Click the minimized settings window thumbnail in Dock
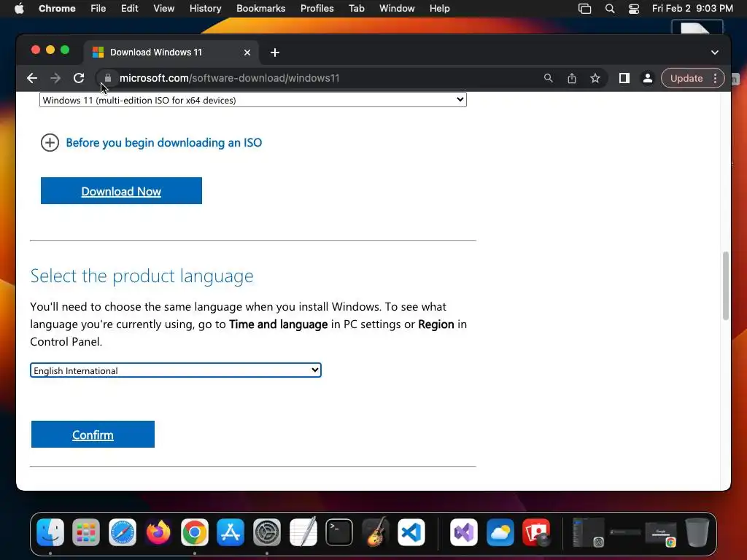This screenshot has width=747, height=560. pos(589,532)
